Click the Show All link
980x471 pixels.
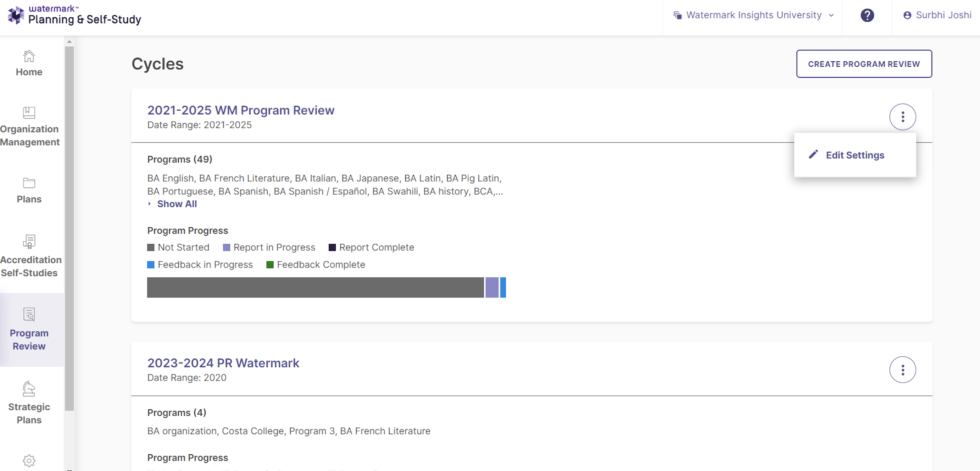coord(177,204)
